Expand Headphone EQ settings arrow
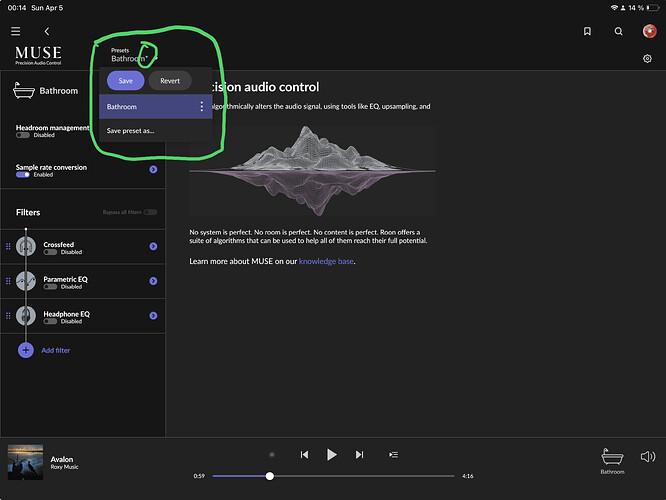This screenshot has height=500, width=666. tap(153, 316)
